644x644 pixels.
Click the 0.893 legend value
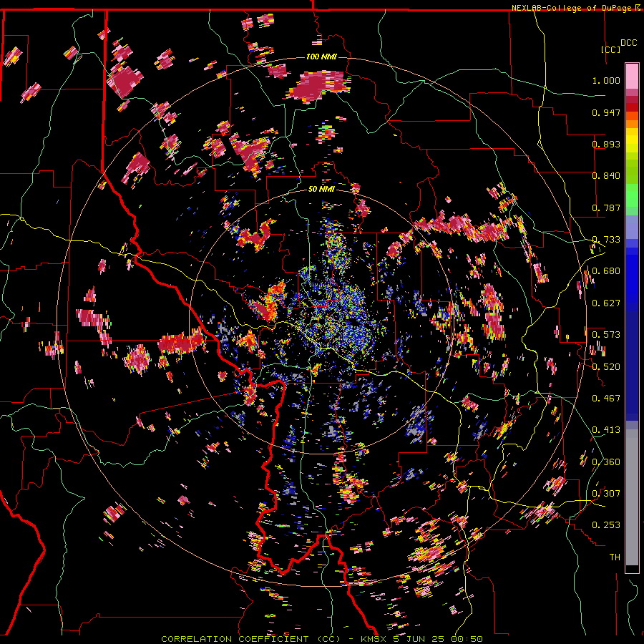click(x=606, y=144)
